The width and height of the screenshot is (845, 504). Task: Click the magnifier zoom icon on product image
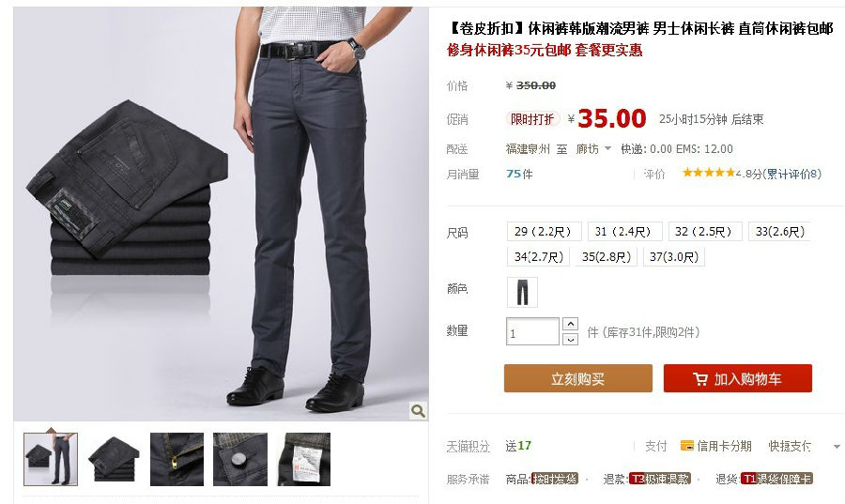(418, 411)
